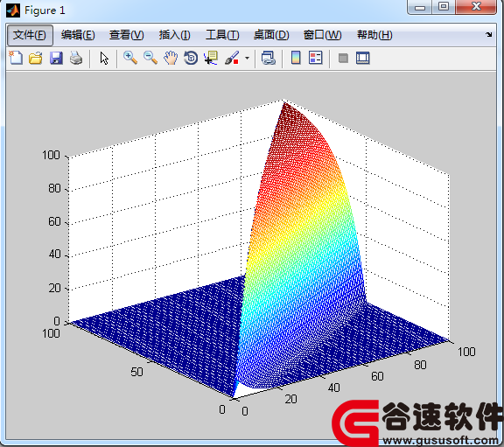Screen dimensions: 504x447
Task: Select the Edit Plot arrow tool
Action: [104, 58]
